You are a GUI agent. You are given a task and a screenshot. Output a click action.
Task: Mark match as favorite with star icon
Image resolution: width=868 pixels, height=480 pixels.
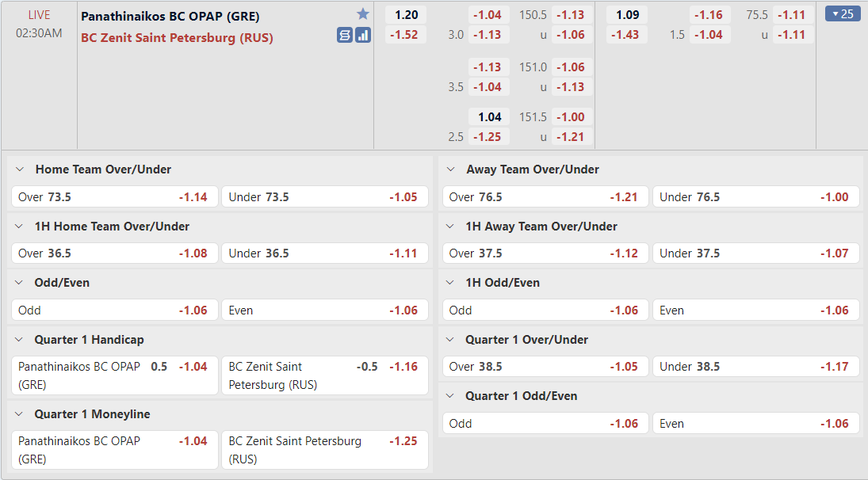pyautogui.click(x=362, y=13)
